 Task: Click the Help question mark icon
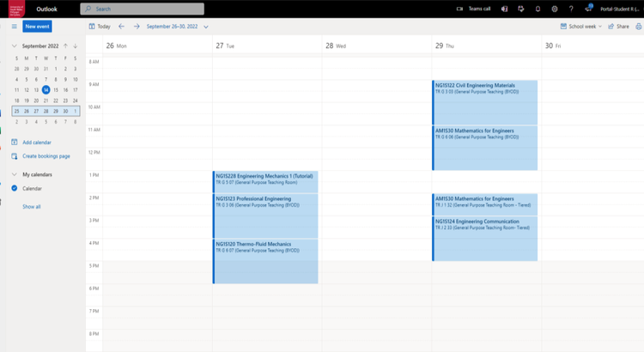point(571,9)
